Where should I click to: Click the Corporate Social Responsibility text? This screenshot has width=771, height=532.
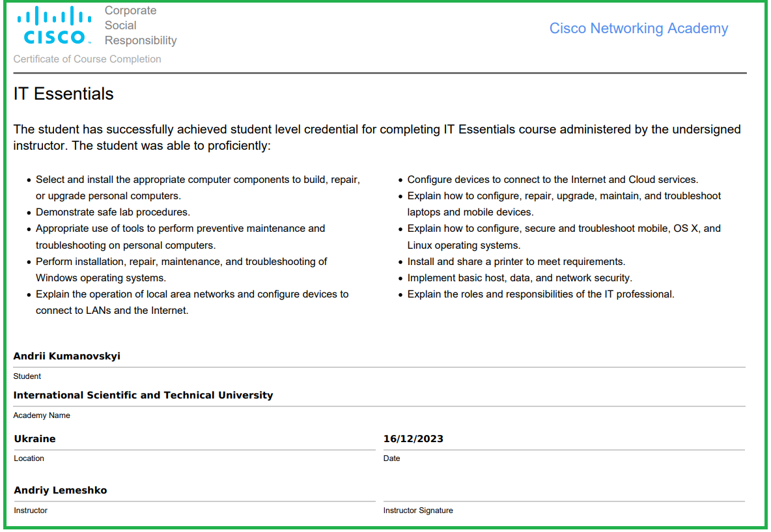click(140, 25)
